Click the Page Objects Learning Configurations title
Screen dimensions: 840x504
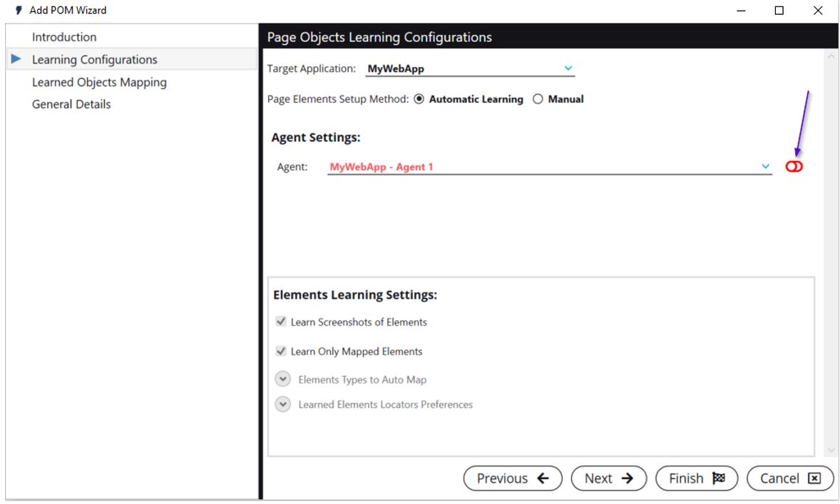tap(379, 37)
